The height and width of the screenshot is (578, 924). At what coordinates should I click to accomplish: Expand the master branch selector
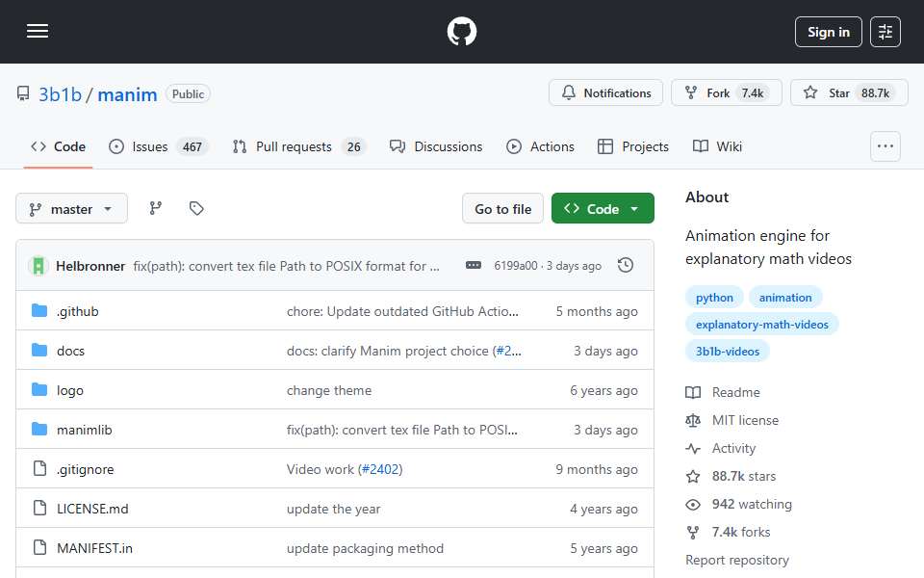[x=72, y=209]
